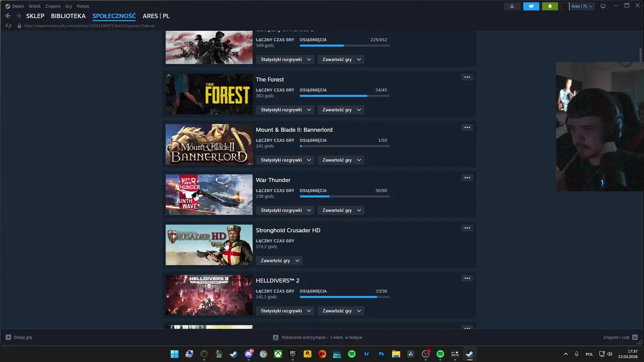Switch to the SKLEP tab

[x=35, y=16]
